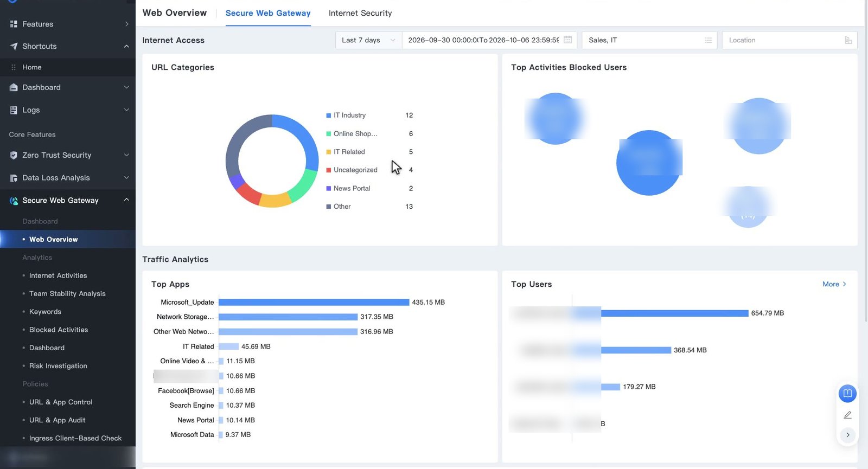The image size is (868, 469).
Task: Open Internet Activities in the sidebar
Action: point(58,276)
